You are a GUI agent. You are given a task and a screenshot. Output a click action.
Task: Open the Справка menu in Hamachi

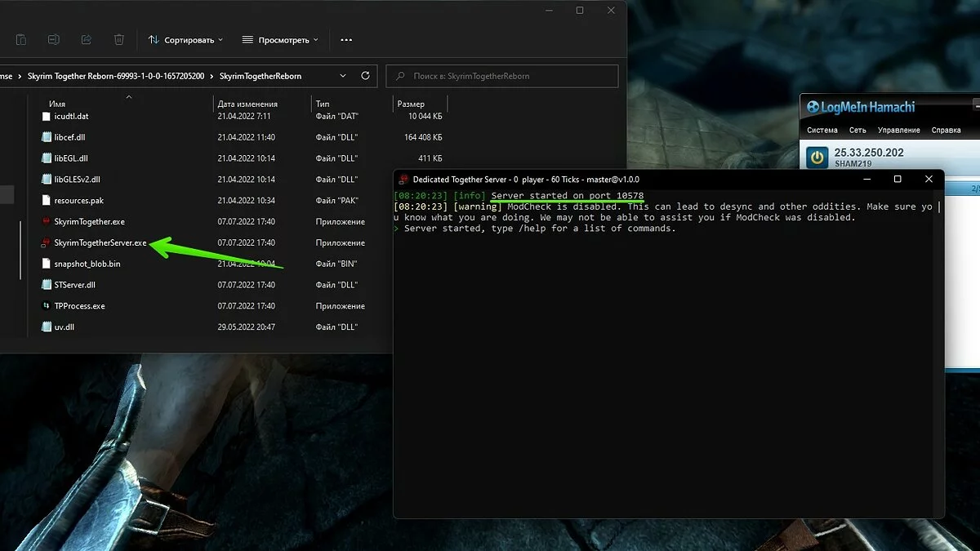947,130
